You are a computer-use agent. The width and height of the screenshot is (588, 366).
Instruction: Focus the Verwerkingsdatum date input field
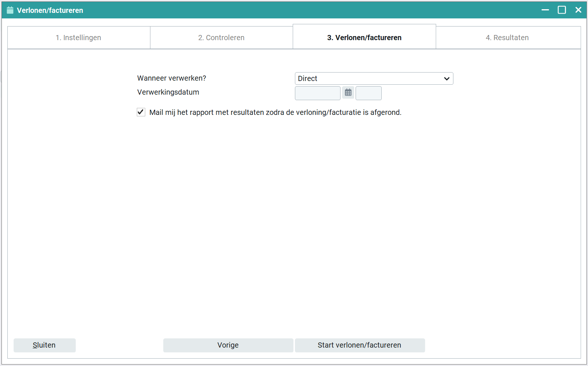pyautogui.click(x=317, y=93)
